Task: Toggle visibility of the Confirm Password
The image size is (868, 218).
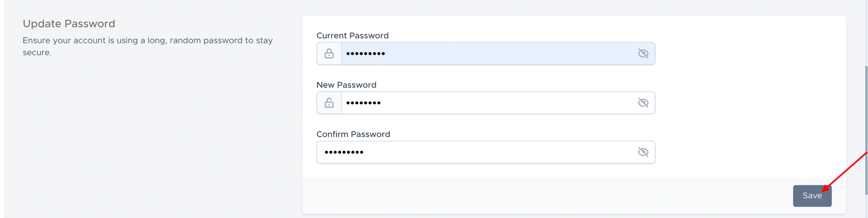Action: (643, 152)
